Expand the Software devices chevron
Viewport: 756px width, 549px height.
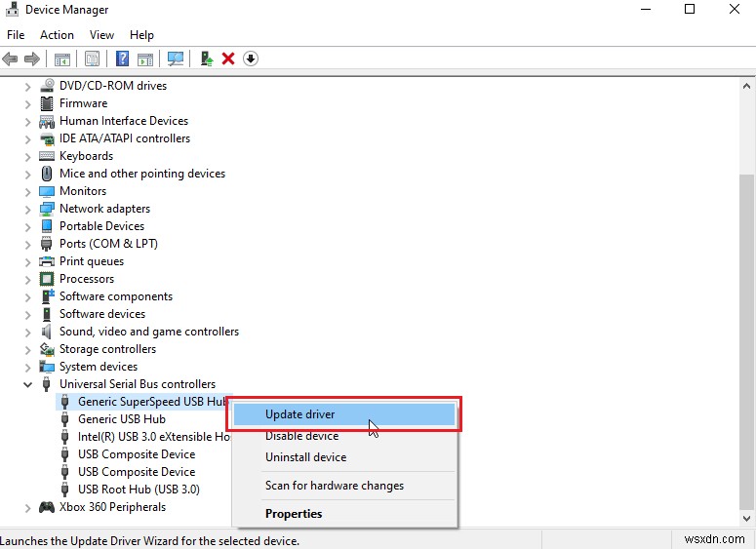pyautogui.click(x=28, y=315)
